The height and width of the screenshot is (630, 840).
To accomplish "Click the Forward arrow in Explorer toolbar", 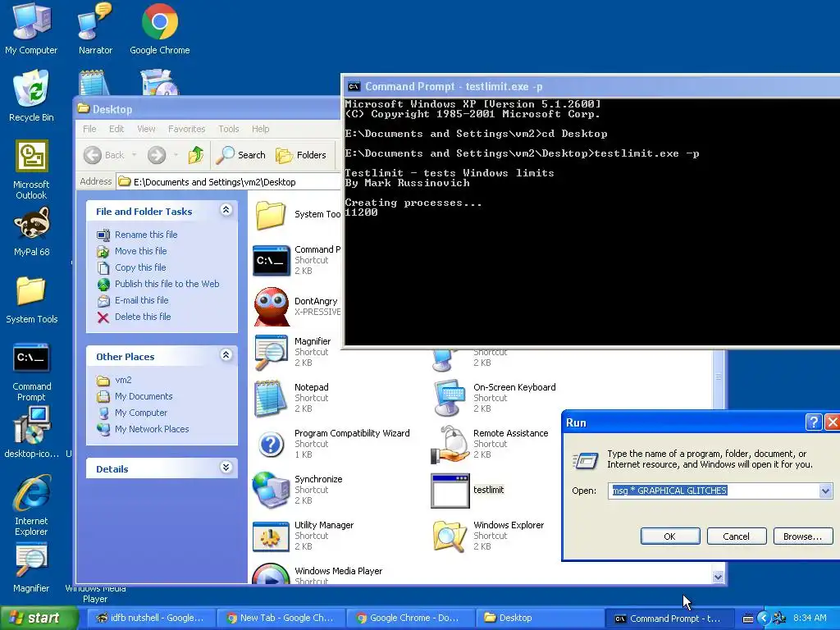I will pos(157,155).
